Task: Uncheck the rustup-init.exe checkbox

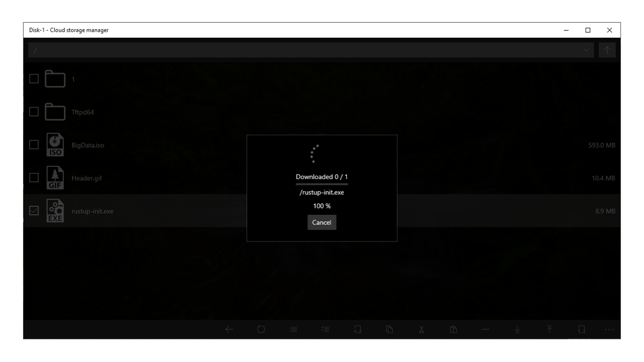Action: click(34, 211)
